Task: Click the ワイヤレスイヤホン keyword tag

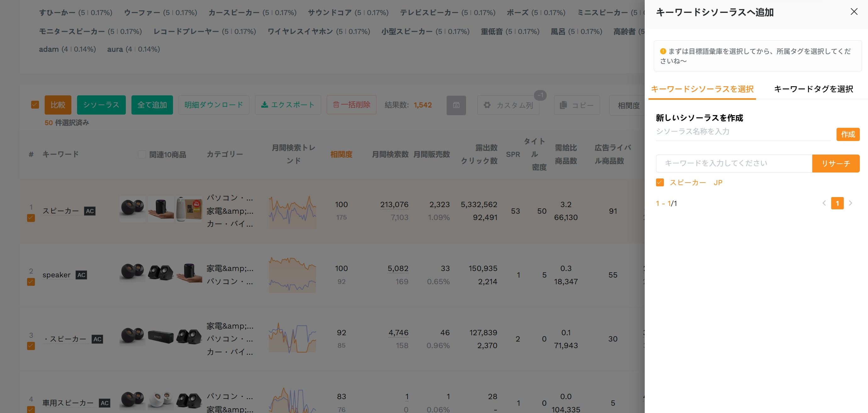Action: (300, 31)
